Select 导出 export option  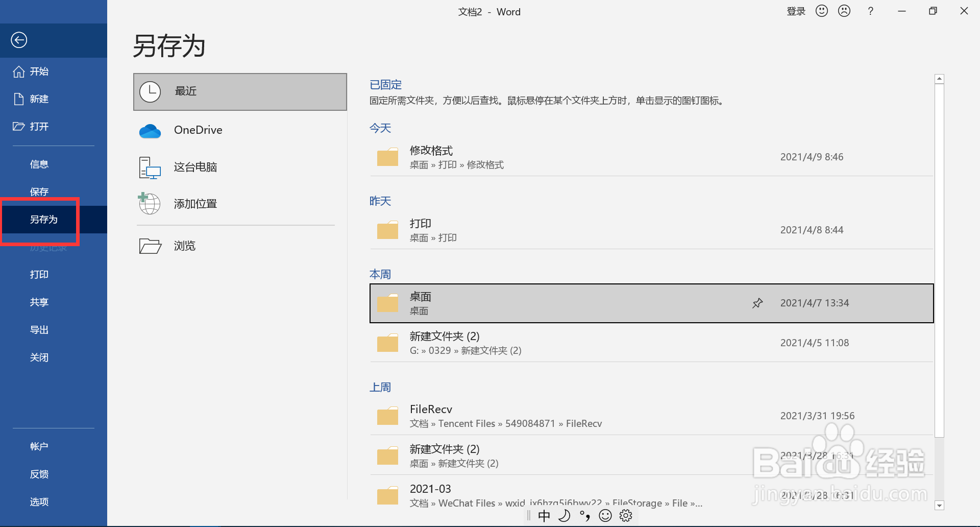[x=54, y=330]
